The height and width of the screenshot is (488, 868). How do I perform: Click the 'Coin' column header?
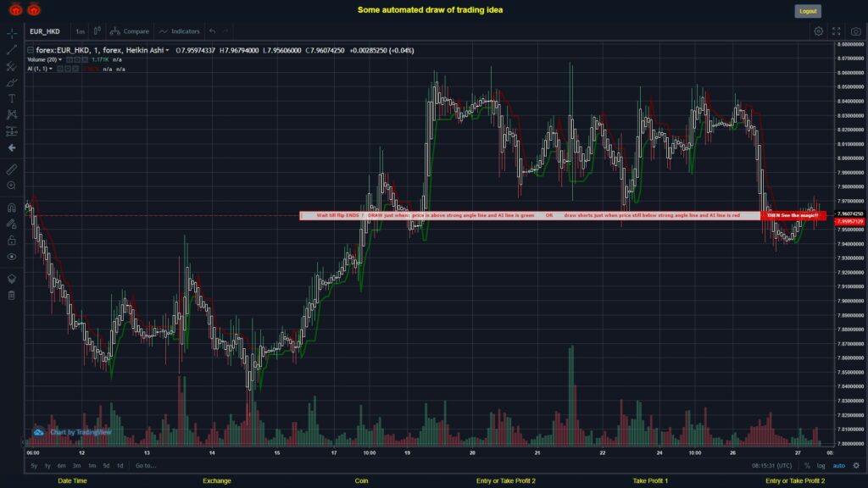click(x=361, y=481)
